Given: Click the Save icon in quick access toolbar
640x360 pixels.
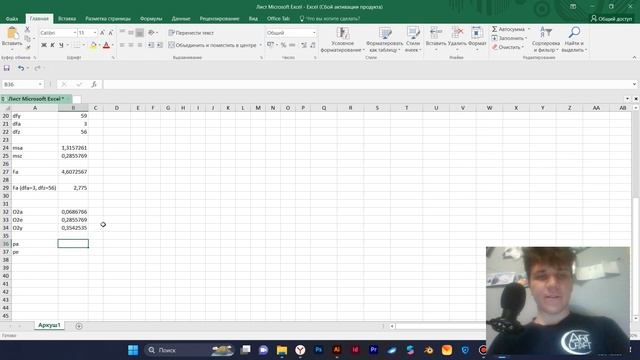Looking at the screenshot, I should pos(7,68).
